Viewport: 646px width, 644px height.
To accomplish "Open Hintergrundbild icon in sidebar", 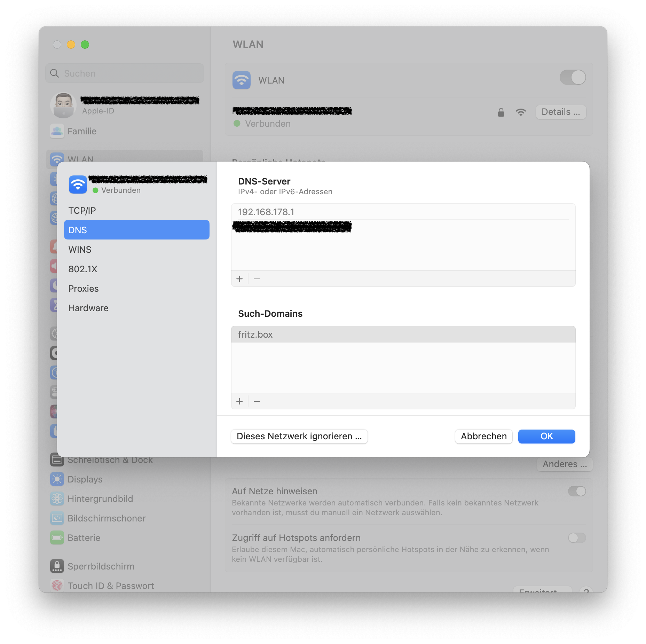I will tap(57, 499).
